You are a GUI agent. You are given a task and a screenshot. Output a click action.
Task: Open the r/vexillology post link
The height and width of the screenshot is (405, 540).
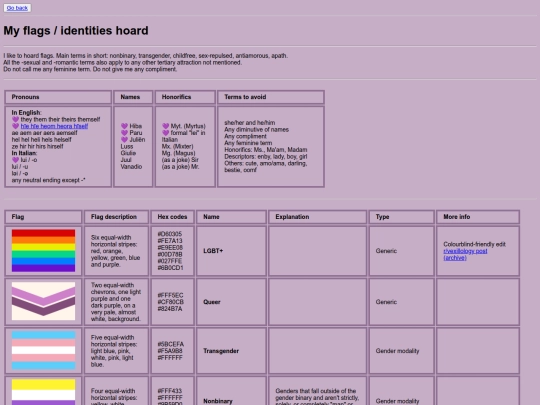pyautogui.click(x=465, y=251)
